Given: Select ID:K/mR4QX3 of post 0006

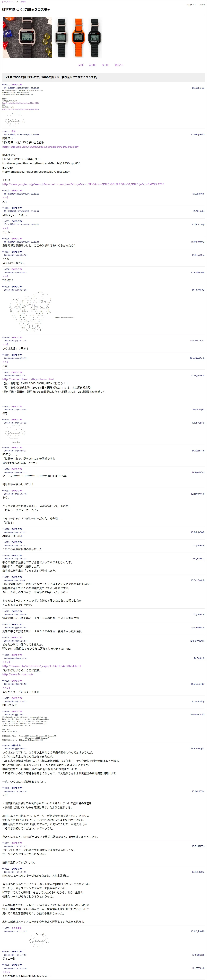Looking at the screenshot, I should [x=197, y=242].
